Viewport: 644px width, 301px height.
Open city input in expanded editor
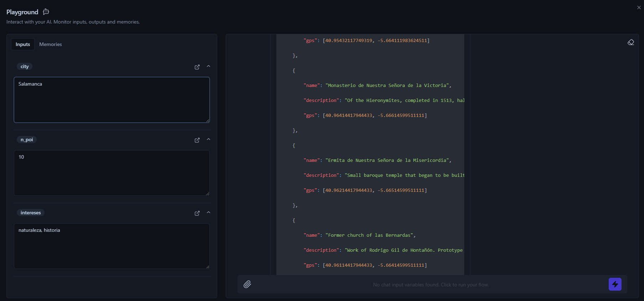point(197,67)
